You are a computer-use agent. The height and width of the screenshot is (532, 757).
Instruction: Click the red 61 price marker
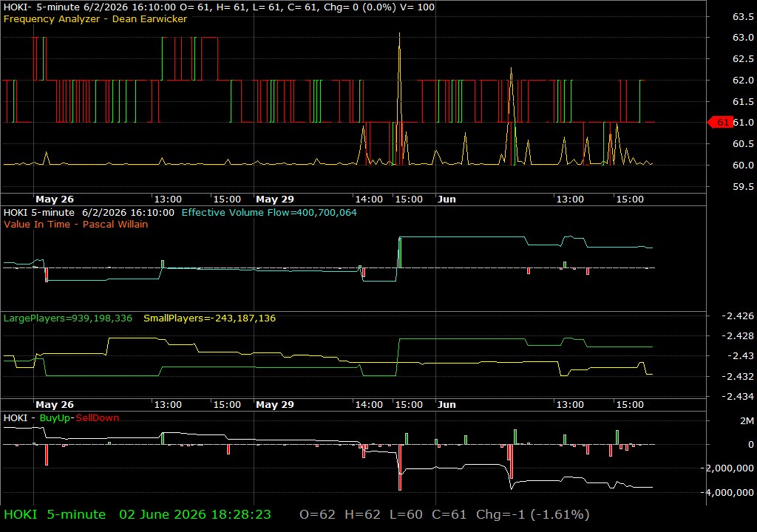click(720, 123)
